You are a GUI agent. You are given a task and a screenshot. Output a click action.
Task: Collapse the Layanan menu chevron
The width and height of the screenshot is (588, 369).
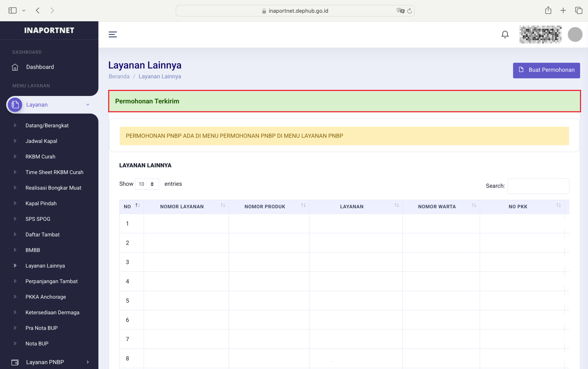[x=88, y=105]
